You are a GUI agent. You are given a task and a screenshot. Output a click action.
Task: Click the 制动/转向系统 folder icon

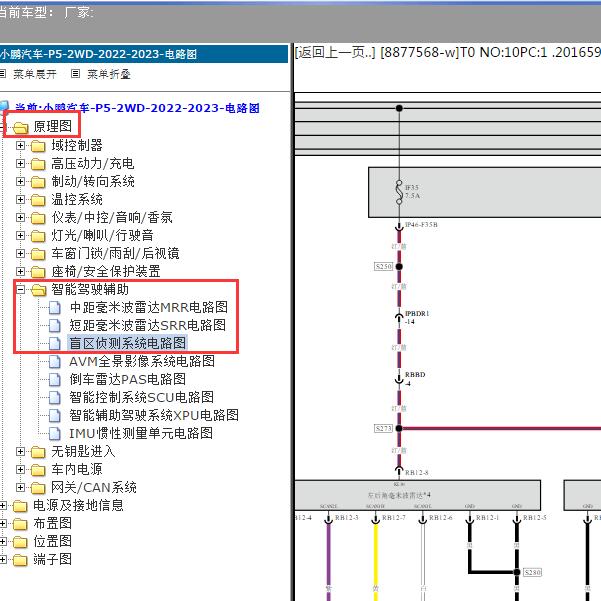tap(38, 182)
